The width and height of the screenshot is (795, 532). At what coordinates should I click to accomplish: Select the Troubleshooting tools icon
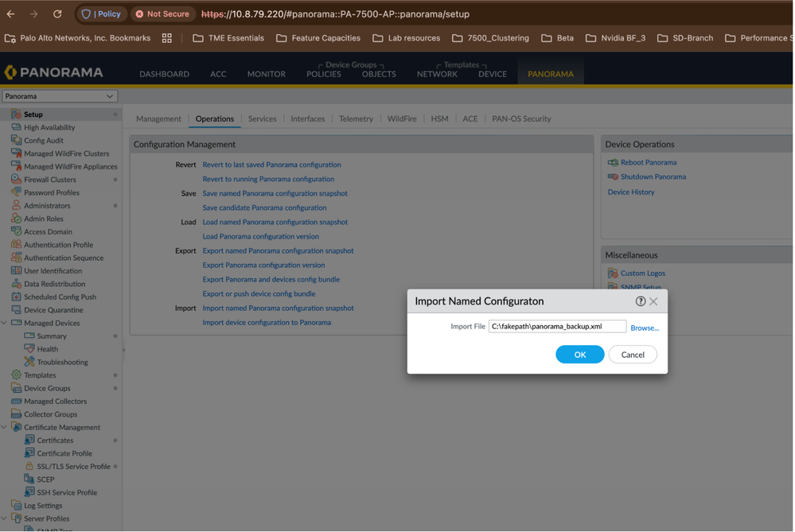tap(29, 362)
